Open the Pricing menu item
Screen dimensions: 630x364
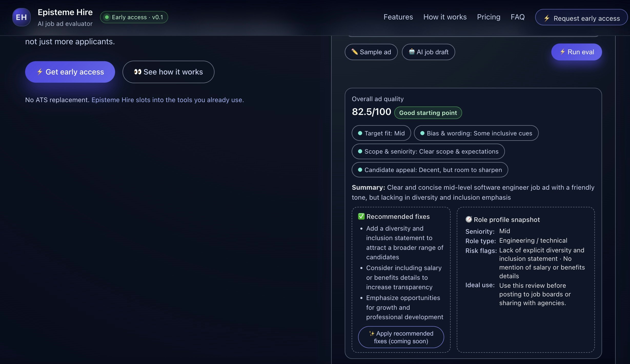pos(489,17)
